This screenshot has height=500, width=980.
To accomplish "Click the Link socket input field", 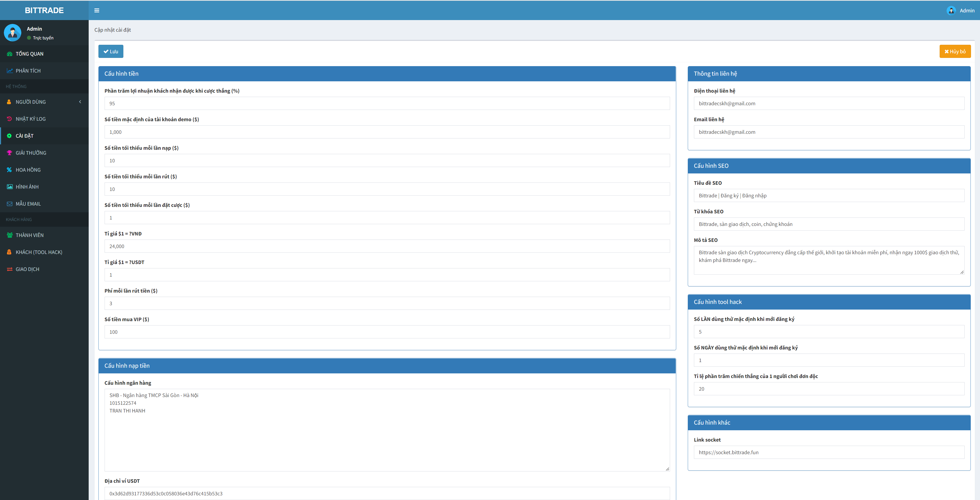I will pos(829,452).
